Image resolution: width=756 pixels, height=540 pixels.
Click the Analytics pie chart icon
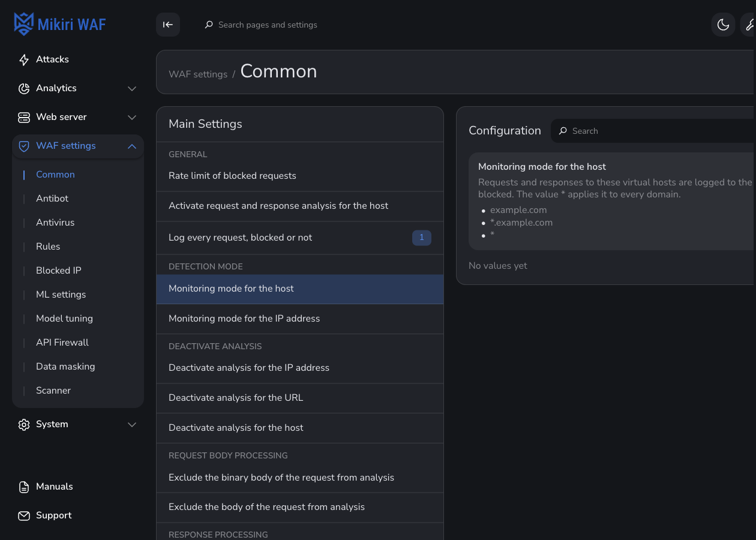click(24, 88)
